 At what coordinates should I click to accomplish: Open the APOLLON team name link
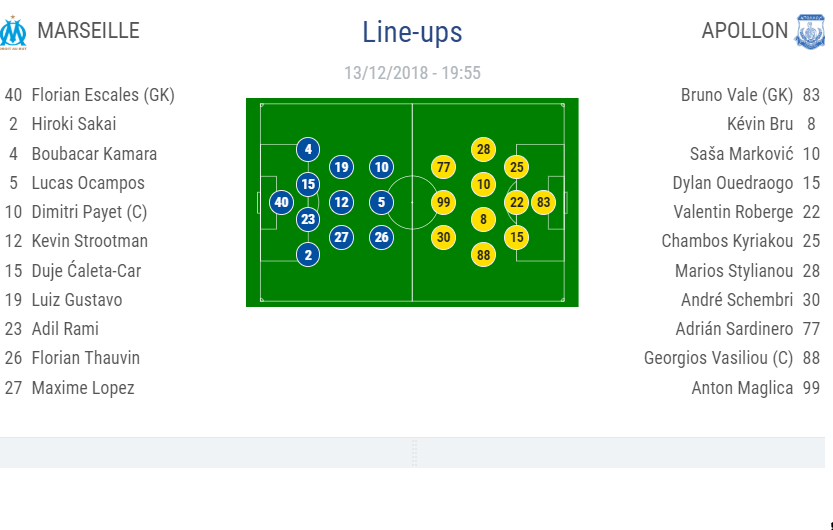[x=745, y=31]
